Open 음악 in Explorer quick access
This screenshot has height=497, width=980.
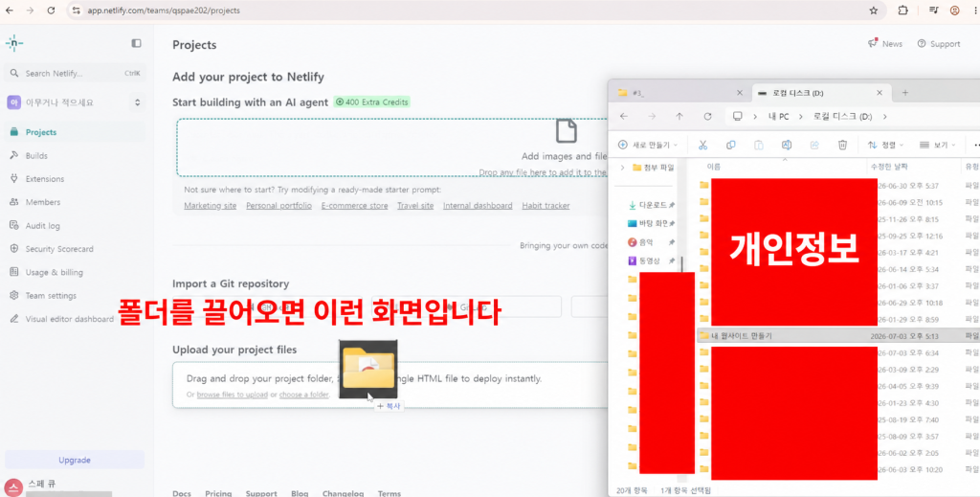pyautogui.click(x=650, y=242)
